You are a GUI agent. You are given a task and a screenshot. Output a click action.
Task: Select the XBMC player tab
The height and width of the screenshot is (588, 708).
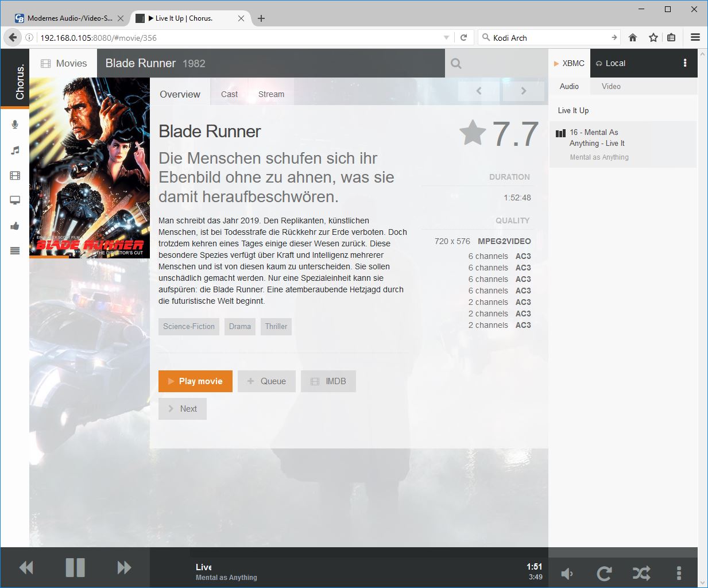point(569,63)
